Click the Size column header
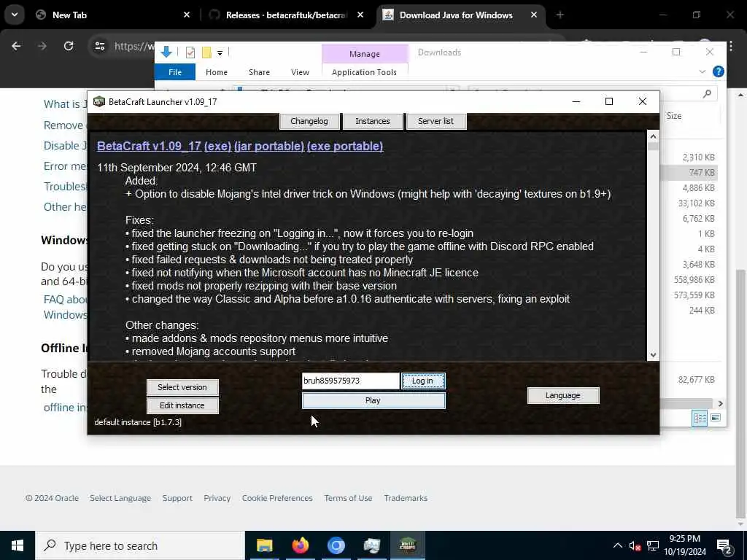This screenshot has width=747, height=560. pyautogui.click(x=674, y=116)
